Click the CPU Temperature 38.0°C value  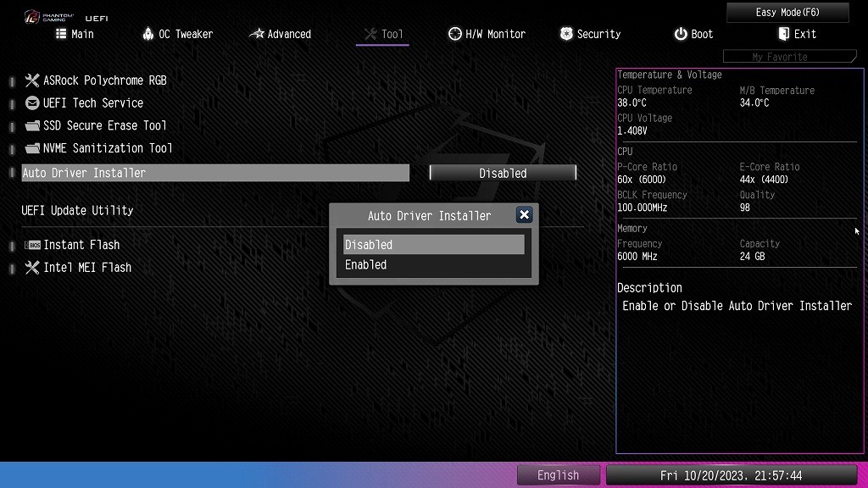tap(632, 103)
